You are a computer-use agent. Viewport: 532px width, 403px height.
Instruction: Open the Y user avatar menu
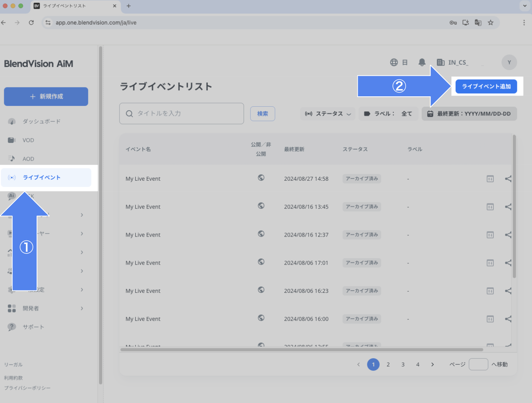click(x=509, y=62)
